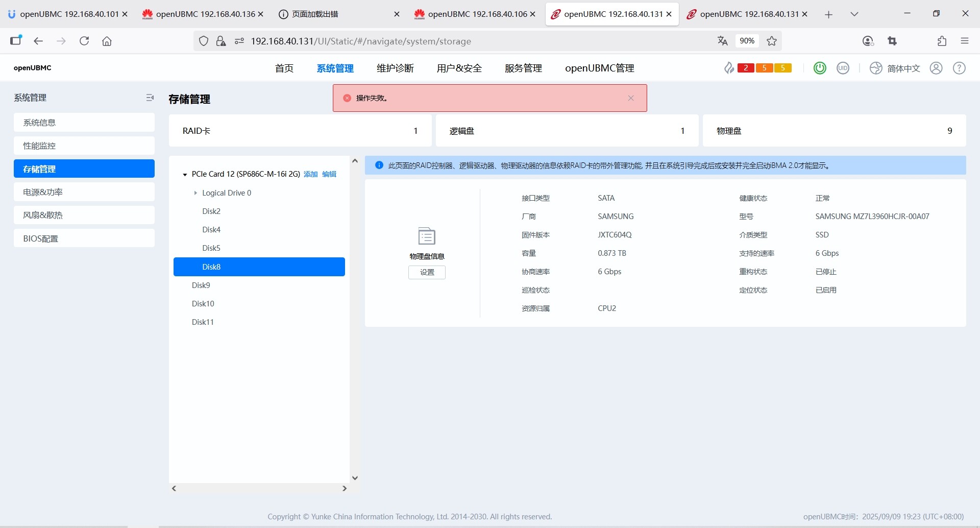Click the orange major alarm count badge
The image size is (980, 528).
(764, 68)
